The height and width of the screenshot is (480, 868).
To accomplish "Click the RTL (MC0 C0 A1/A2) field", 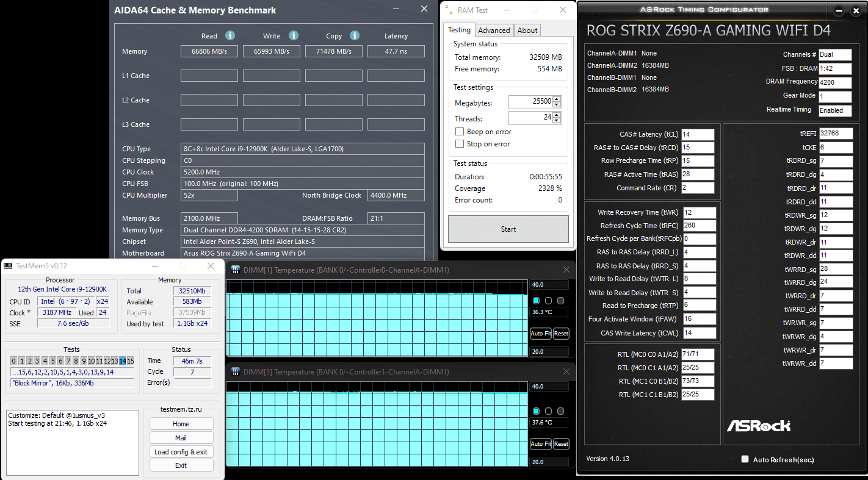I will [x=698, y=354].
